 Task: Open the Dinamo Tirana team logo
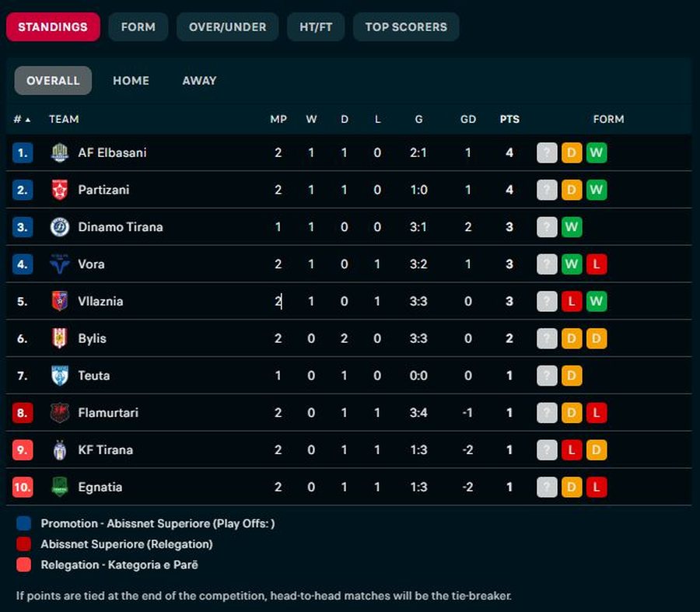pyautogui.click(x=60, y=227)
